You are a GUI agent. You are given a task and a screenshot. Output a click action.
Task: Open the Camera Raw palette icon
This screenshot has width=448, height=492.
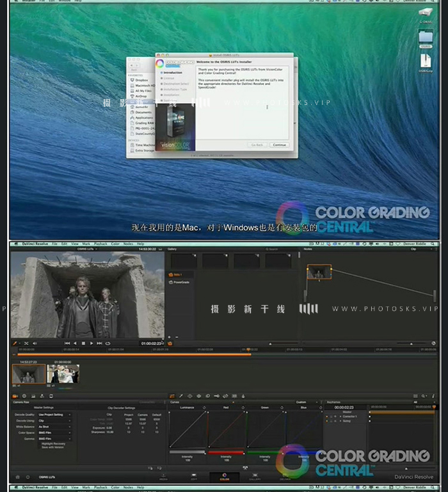click(15, 396)
